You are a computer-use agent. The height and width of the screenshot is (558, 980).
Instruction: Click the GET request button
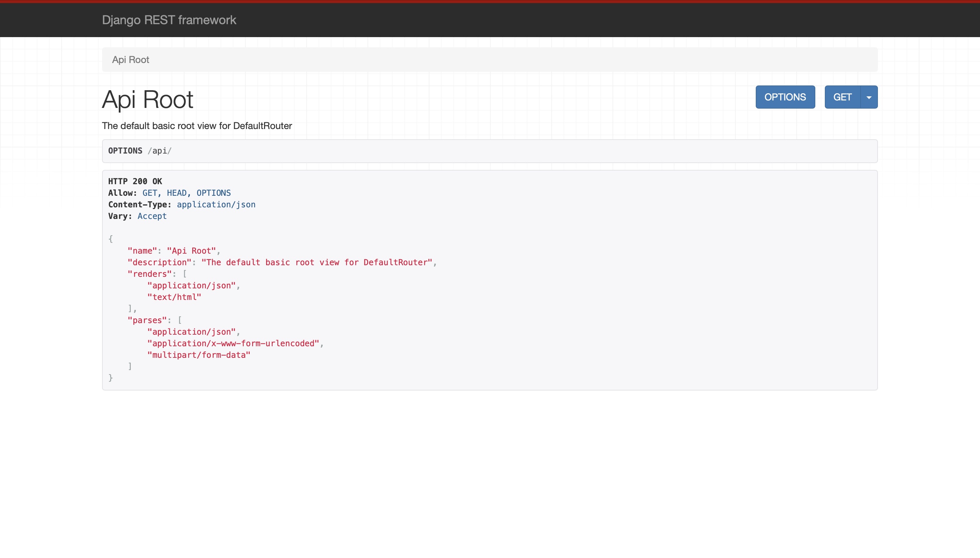pyautogui.click(x=842, y=97)
